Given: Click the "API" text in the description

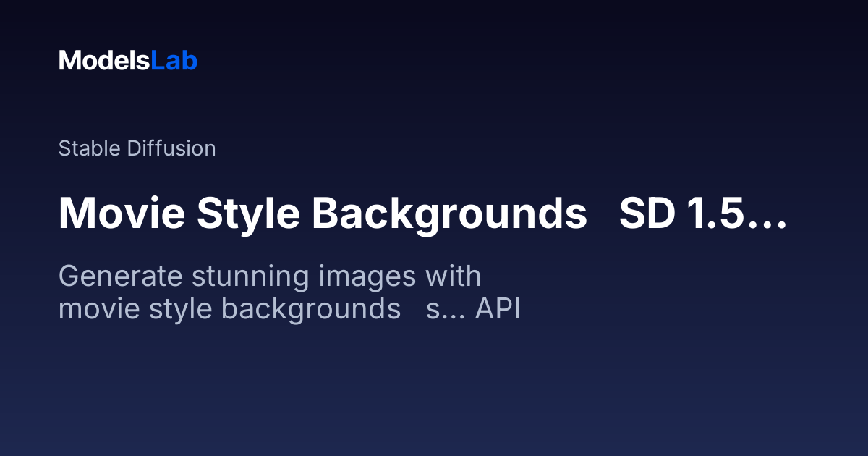Looking at the screenshot, I should (498, 309).
